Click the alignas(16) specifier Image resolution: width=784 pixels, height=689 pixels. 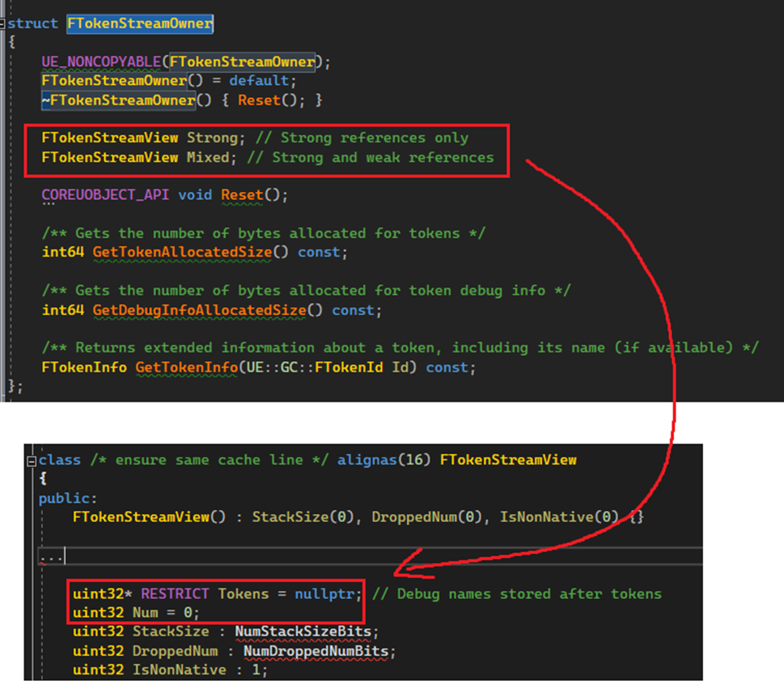coord(384,460)
